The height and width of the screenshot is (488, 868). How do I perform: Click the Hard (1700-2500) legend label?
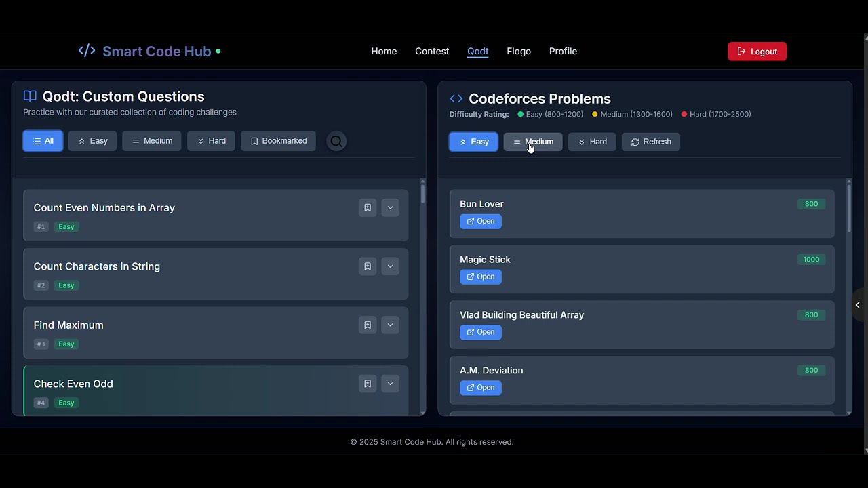pyautogui.click(x=720, y=114)
